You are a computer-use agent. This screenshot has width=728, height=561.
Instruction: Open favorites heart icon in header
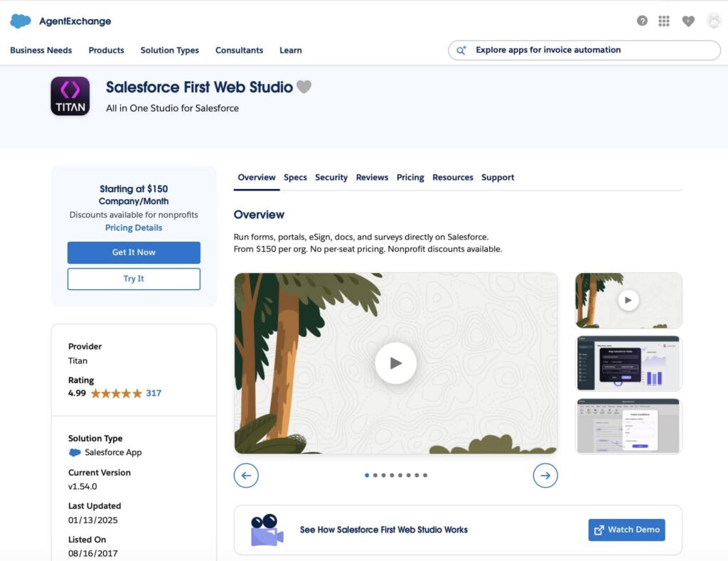688,21
